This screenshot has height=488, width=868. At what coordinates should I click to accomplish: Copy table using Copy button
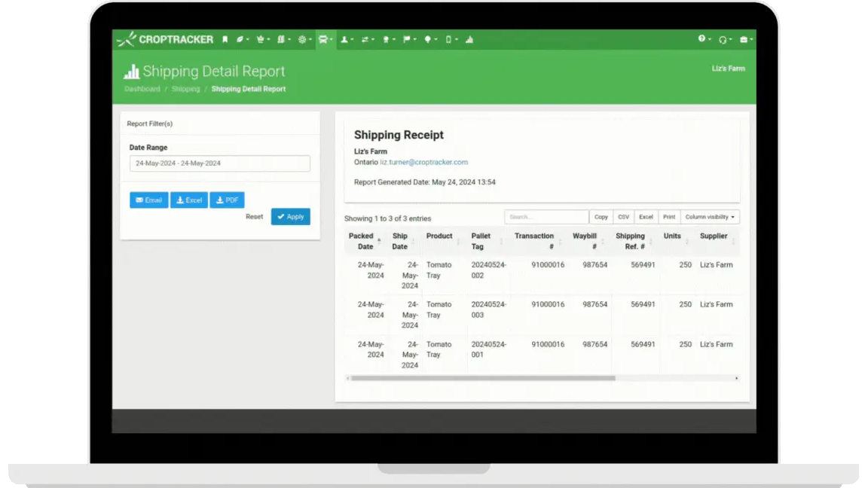pyautogui.click(x=601, y=217)
